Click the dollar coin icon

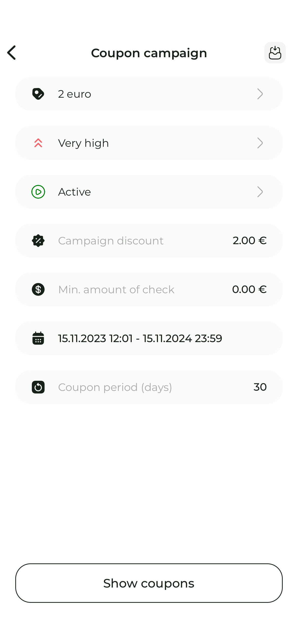pyautogui.click(x=38, y=289)
